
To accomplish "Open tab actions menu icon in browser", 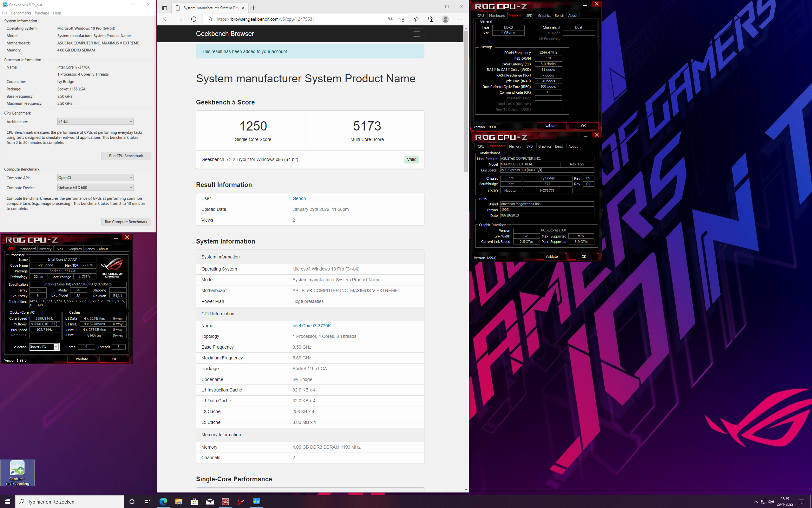I will (164, 8).
